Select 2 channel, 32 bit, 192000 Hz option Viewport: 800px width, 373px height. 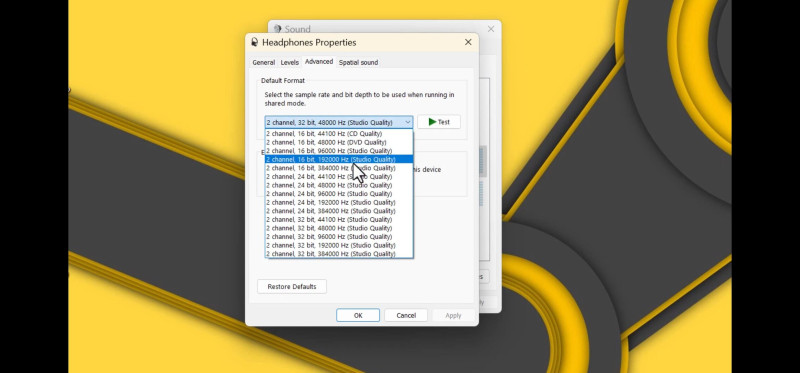pyautogui.click(x=339, y=245)
